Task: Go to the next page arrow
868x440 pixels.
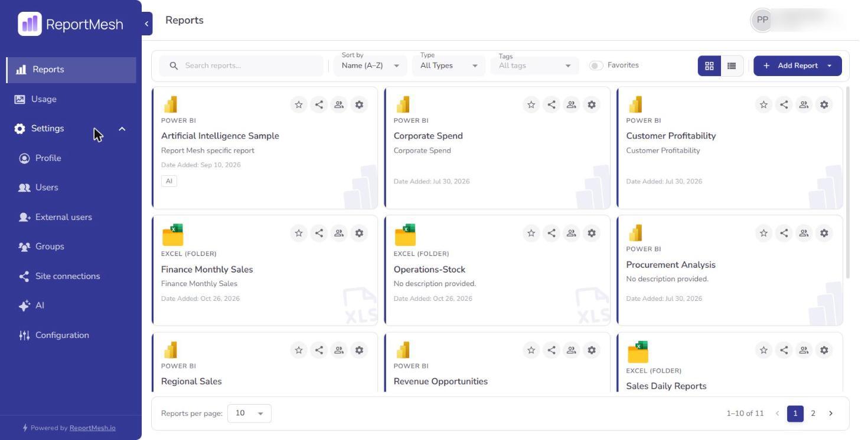Action: point(831,413)
